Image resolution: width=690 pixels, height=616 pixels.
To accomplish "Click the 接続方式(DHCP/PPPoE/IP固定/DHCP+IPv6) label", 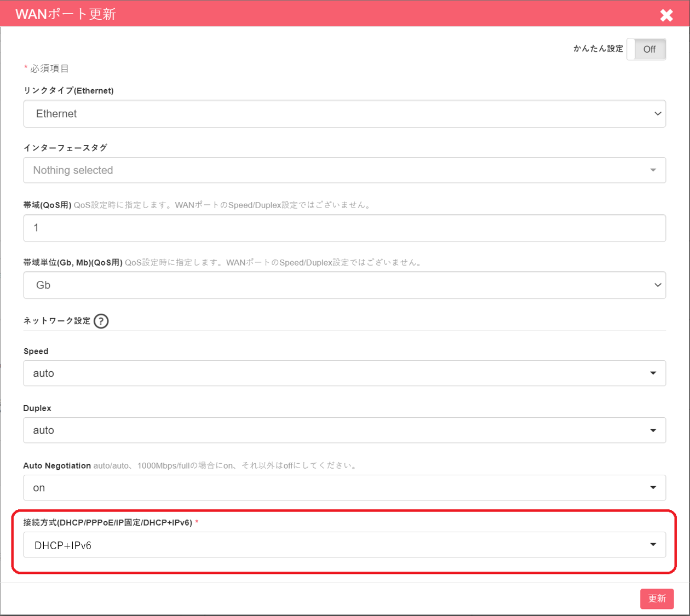I will 108,522.
